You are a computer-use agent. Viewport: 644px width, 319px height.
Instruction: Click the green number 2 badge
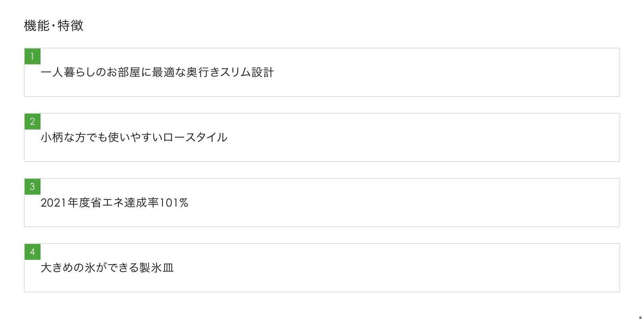pyautogui.click(x=32, y=121)
